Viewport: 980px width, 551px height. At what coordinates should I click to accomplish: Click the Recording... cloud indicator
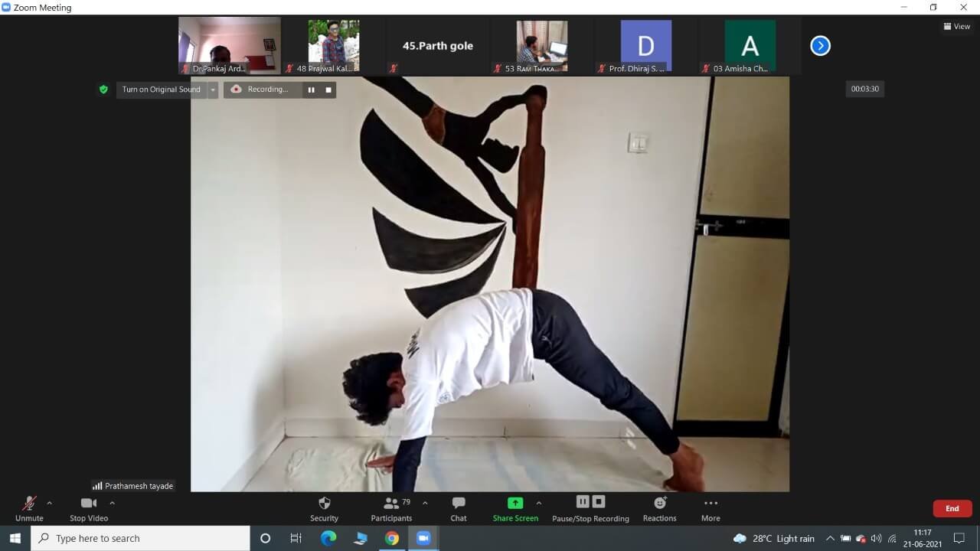tap(261, 90)
